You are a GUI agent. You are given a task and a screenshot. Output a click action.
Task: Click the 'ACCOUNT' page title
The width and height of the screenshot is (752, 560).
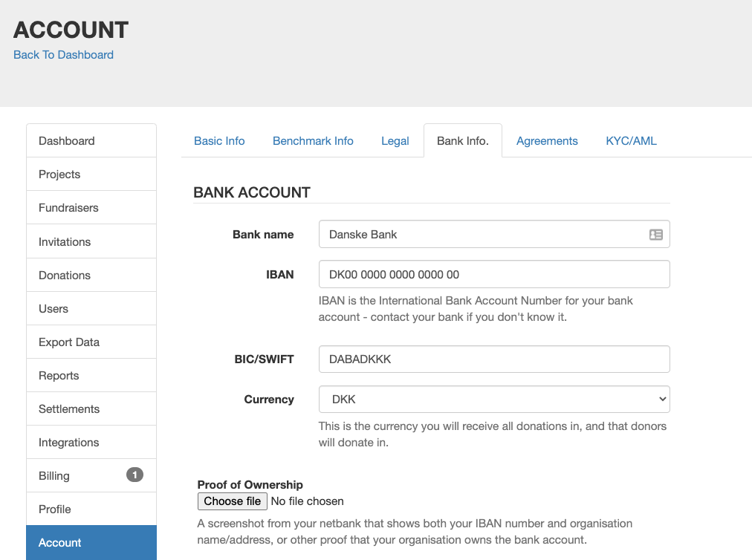click(71, 30)
